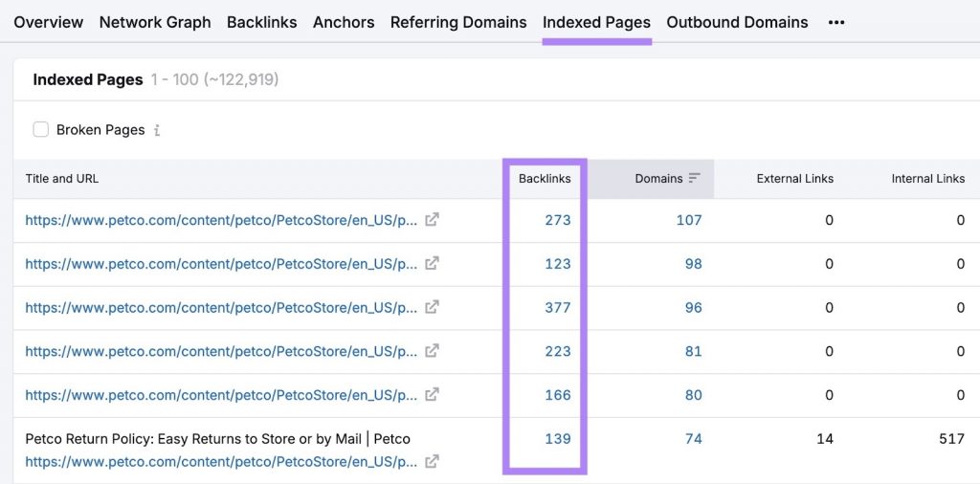Switch to the Overview tab
980x484 pixels.
[x=48, y=23]
